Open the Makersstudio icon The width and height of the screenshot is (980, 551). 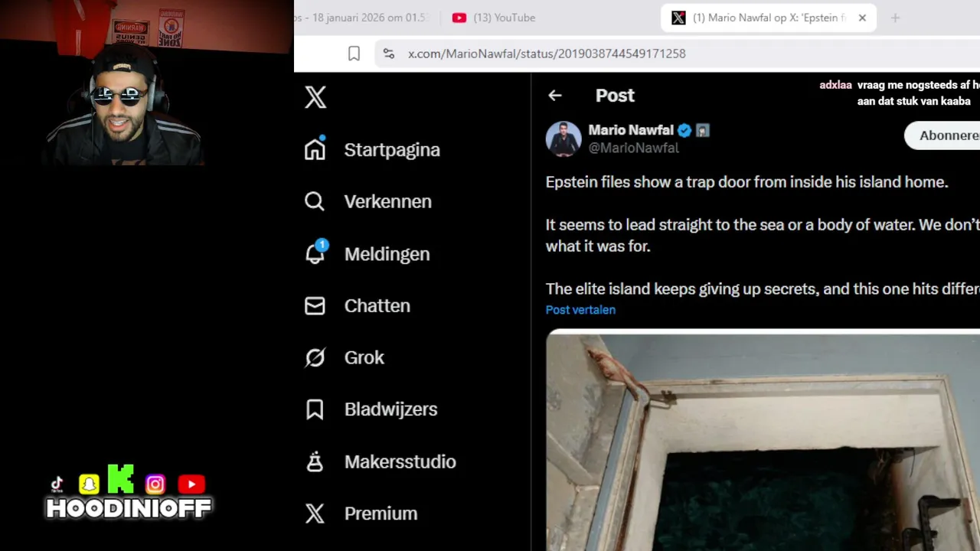click(x=315, y=461)
